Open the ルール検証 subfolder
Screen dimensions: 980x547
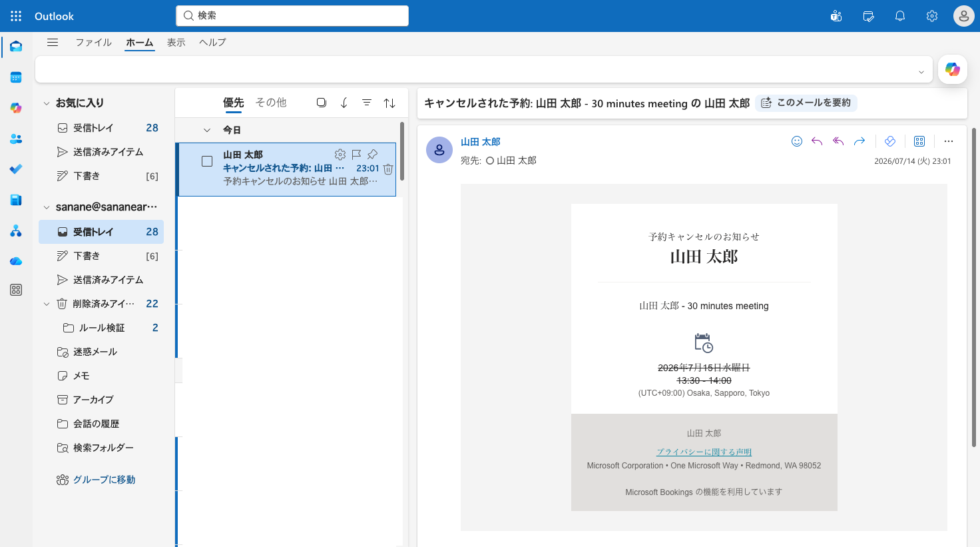click(101, 328)
